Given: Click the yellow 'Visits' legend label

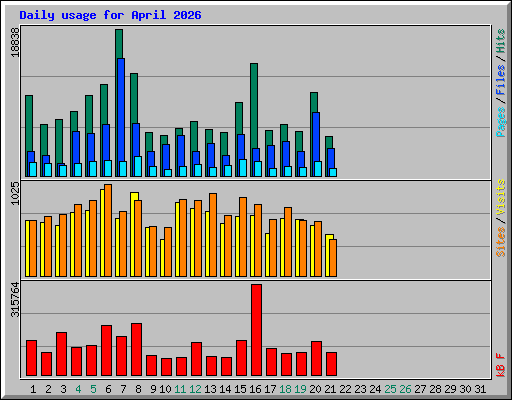Looking at the screenshot, I should pos(501,197).
